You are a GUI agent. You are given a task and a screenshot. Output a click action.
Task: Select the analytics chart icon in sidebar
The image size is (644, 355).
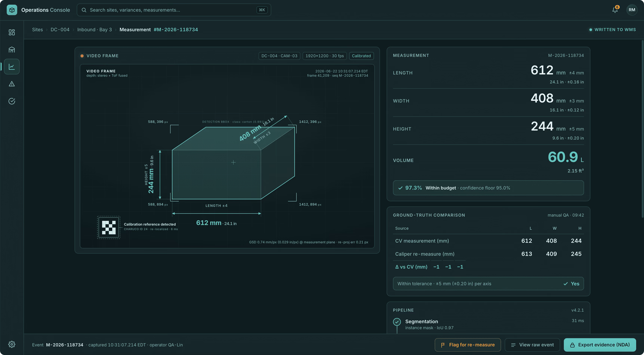point(12,67)
